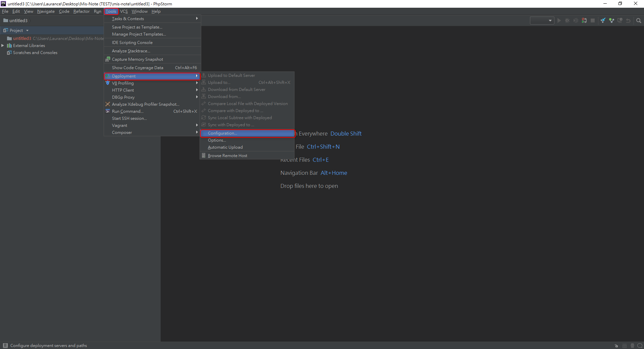Click Compare Local File with Deployed Version
This screenshot has width=644, height=349.
(247, 104)
